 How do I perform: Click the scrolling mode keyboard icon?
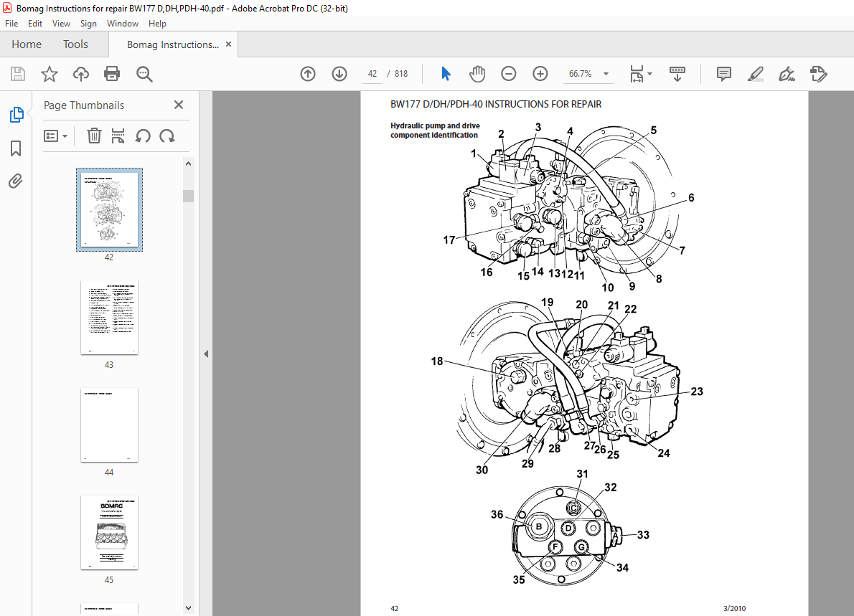click(x=677, y=74)
